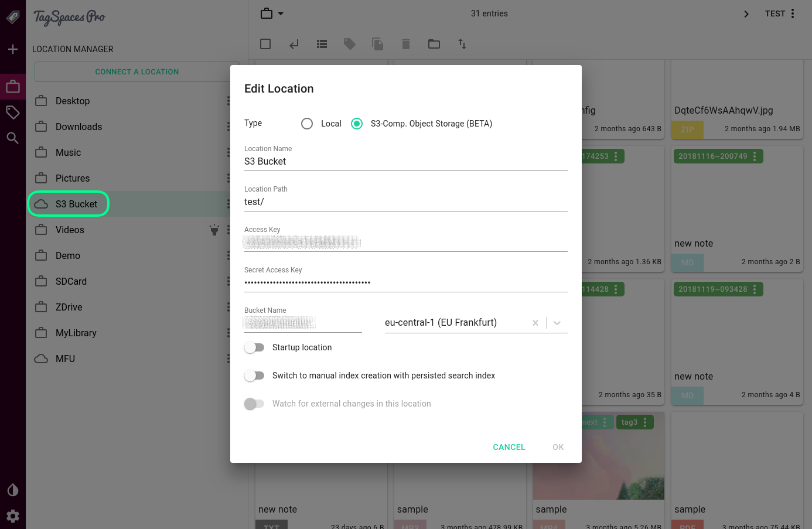The image size is (812, 529).
Task: Open the DqteCf6WsAAhqwV.jpg file card
Action: pos(737,100)
